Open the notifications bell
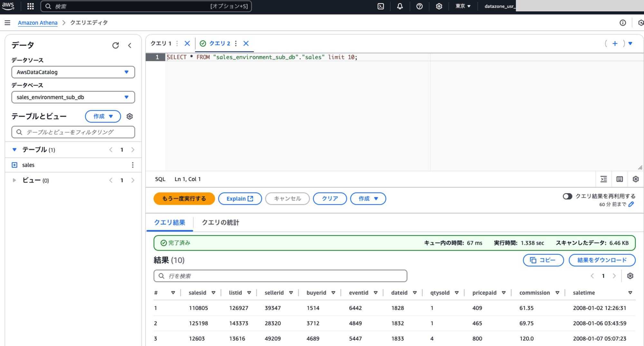The image size is (644, 346). (x=400, y=6)
